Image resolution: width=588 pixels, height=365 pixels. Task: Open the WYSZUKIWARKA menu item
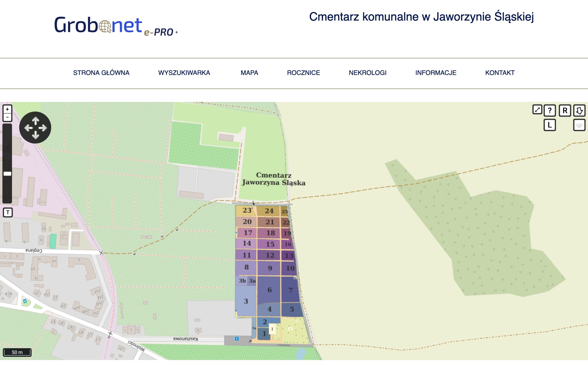pyautogui.click(x=184, y=73)
